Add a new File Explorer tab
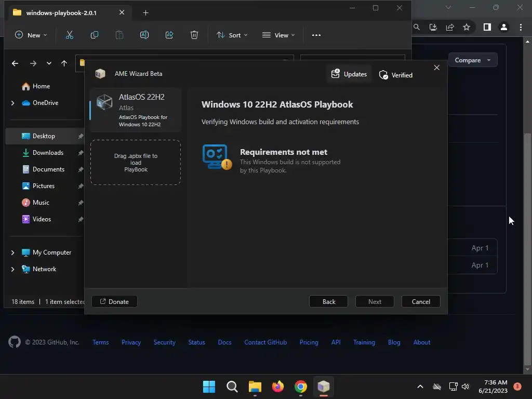 145,12
